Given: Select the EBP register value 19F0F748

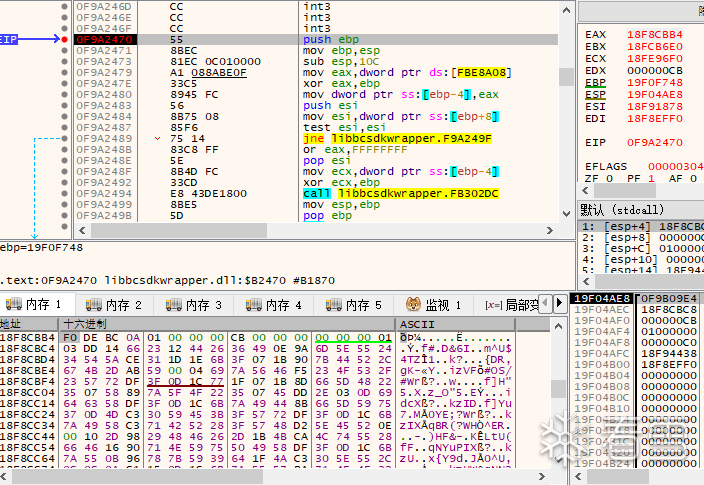Looking at the screenshot, I should click(x=655, y=83).
